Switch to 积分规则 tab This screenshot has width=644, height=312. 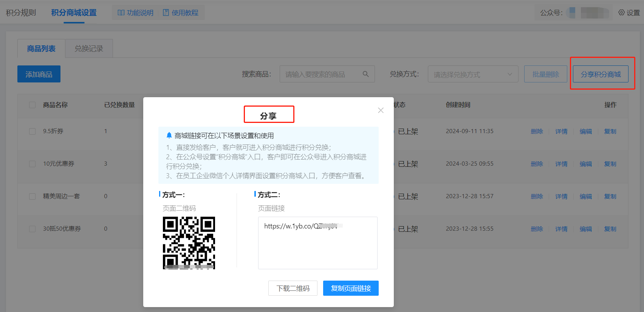(21, 13)
